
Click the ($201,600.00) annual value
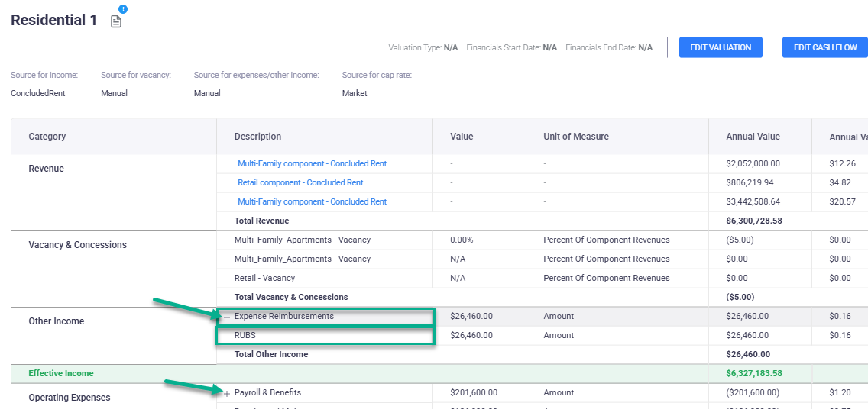(753, 392)
